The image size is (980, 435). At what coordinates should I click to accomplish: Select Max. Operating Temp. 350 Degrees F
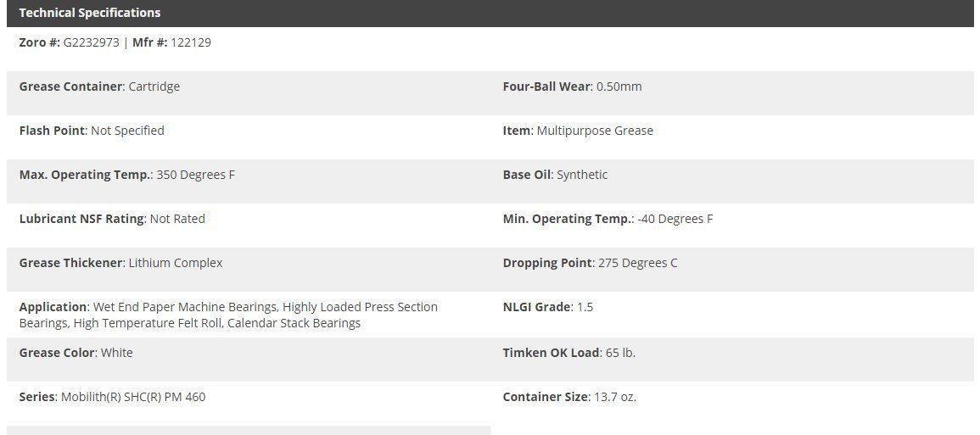[x=126, y=175]
